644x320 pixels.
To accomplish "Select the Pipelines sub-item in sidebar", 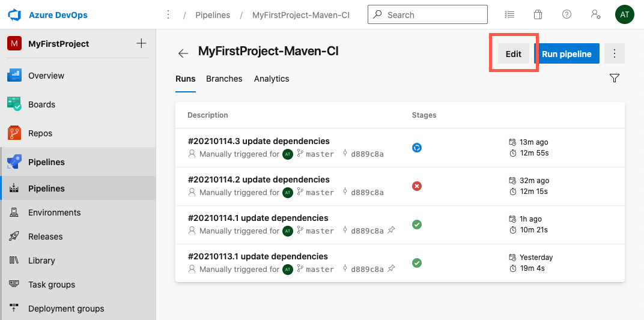I will coord(78,189).
